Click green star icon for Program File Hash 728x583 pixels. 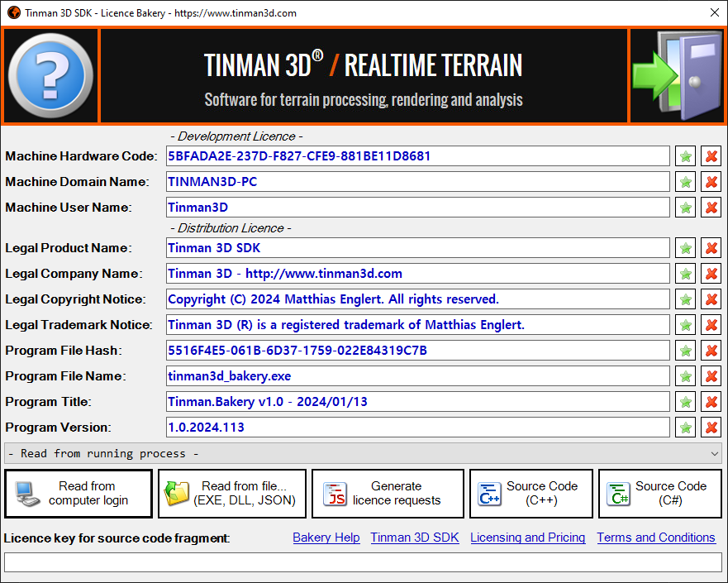click(685, 351)
